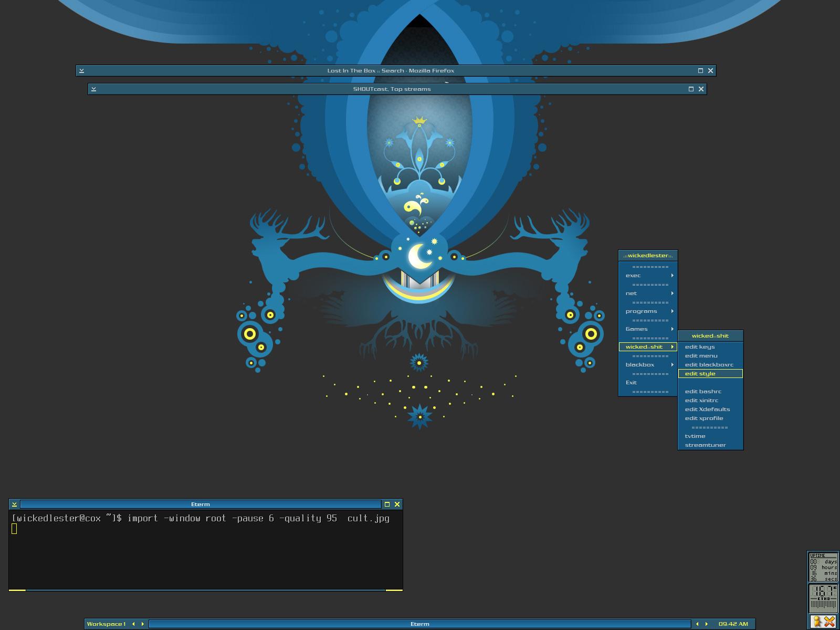Screen dimensions: 840x630
Task: Choose edit Xdefaults
Action: coord(710,409)
